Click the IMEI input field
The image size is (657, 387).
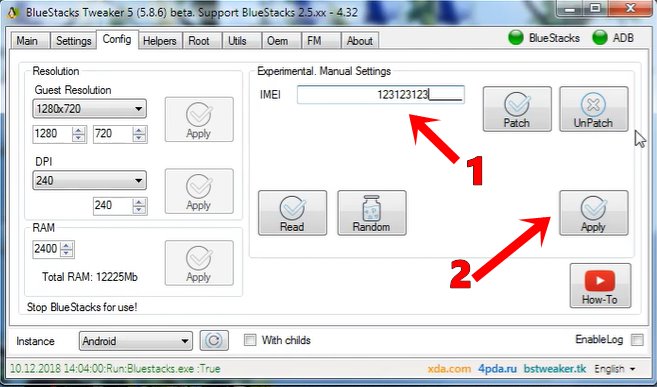point(380,95)
